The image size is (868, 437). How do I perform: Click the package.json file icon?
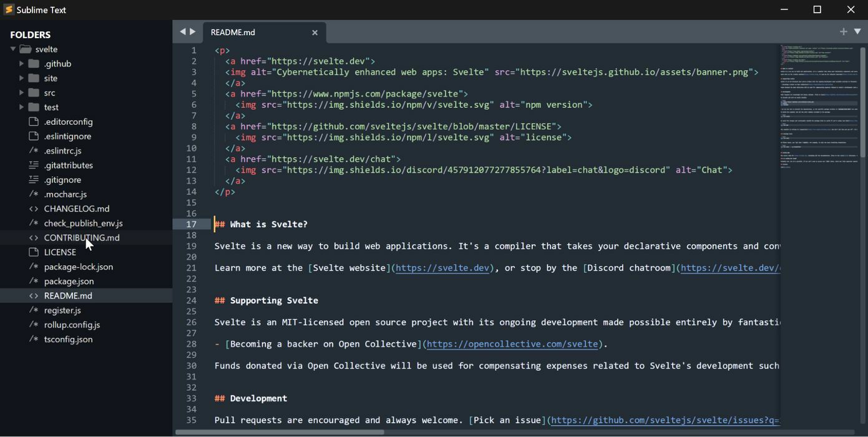34,281
